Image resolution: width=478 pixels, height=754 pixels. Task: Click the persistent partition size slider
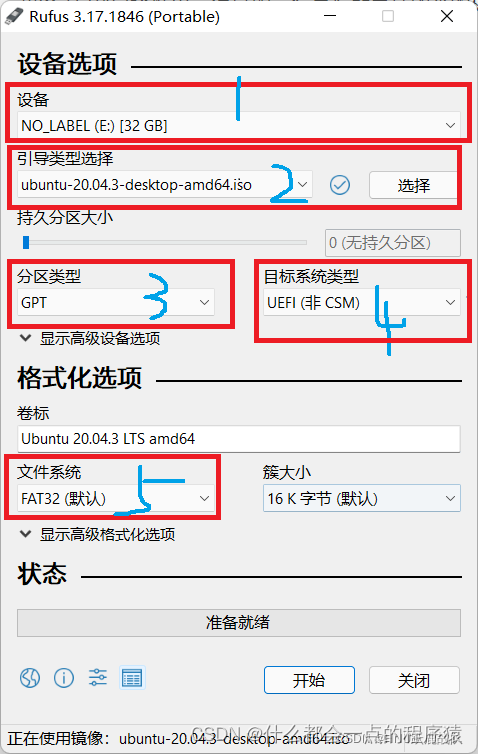(x=164, y=242)
